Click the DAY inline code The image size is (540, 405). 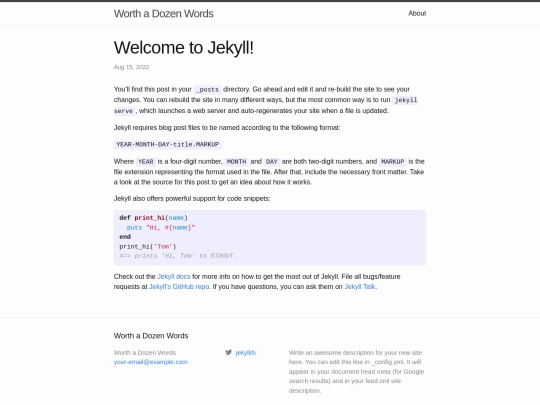pos(272,162)
